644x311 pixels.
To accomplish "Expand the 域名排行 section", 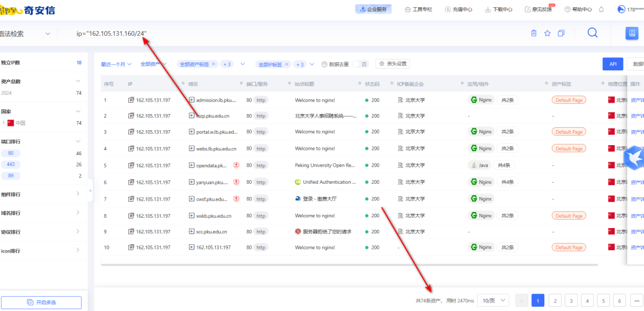I will click(78, 213).
